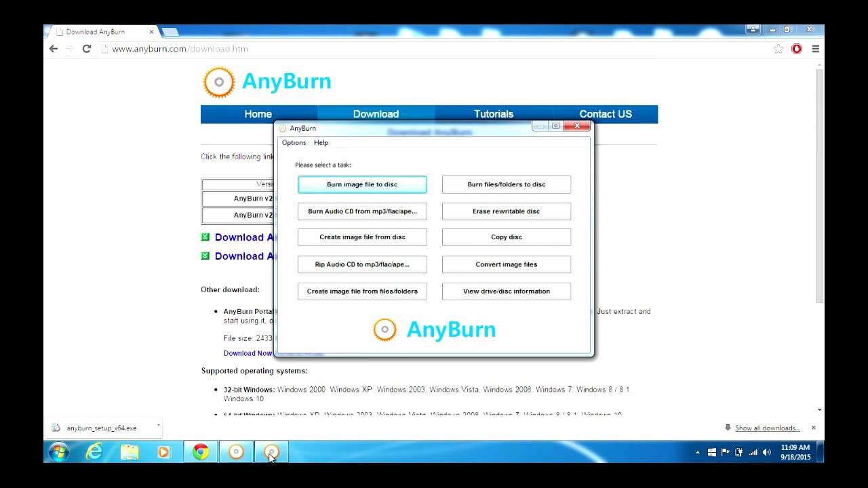The height and width of the screenshot is (488, 868).
Task: Click the Download Now link
Action: tap(248, 353)
